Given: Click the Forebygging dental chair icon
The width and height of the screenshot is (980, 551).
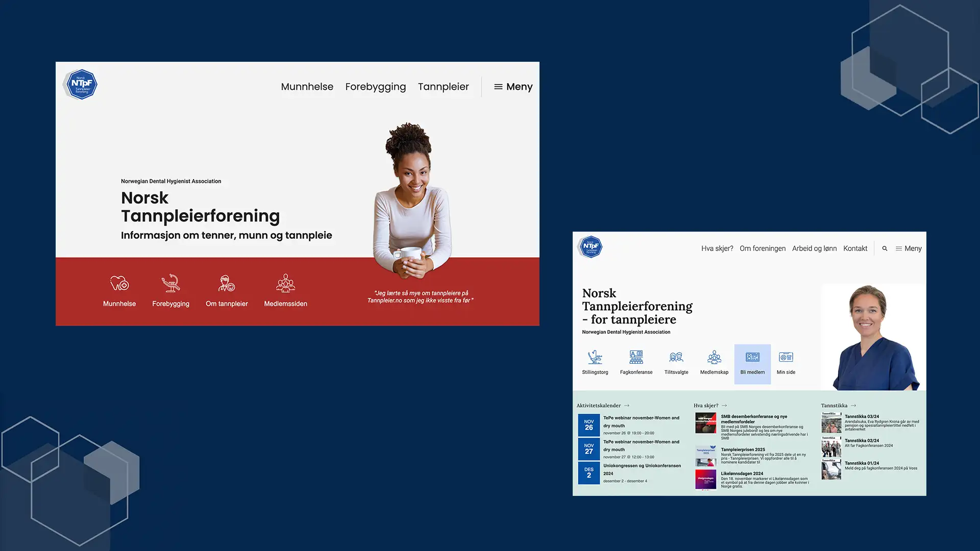Looking at the screenshot, I should click(x=170, y=283).
